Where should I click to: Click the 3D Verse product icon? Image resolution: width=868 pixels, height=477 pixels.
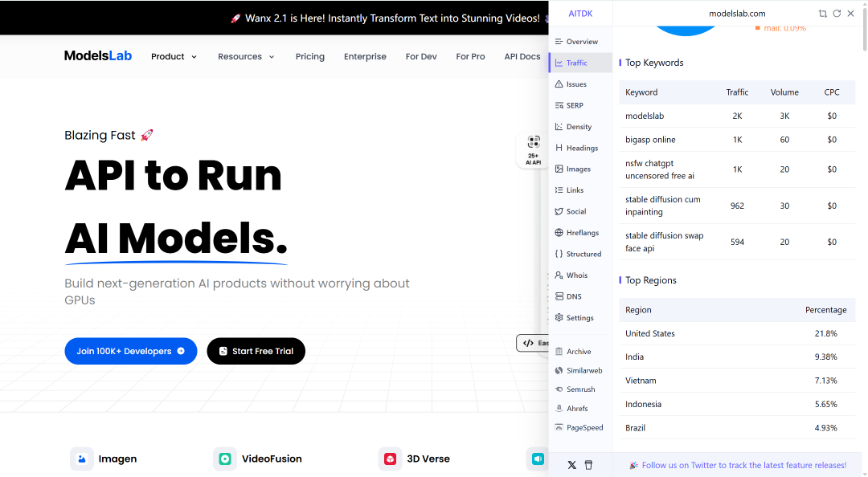[391, 459]
